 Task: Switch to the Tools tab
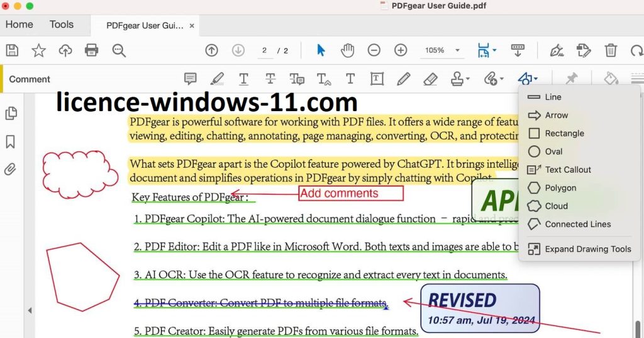[62, 25]
